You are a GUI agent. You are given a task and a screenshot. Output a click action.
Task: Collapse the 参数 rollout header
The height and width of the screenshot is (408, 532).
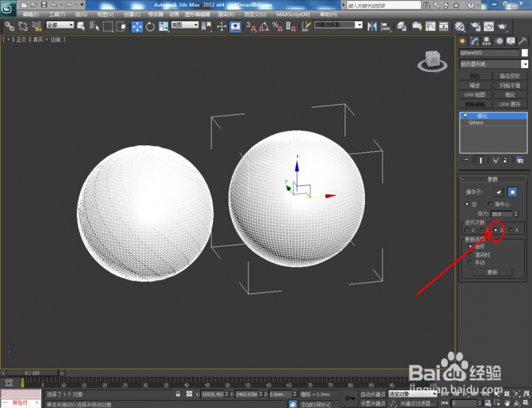[x=492, y=179]
